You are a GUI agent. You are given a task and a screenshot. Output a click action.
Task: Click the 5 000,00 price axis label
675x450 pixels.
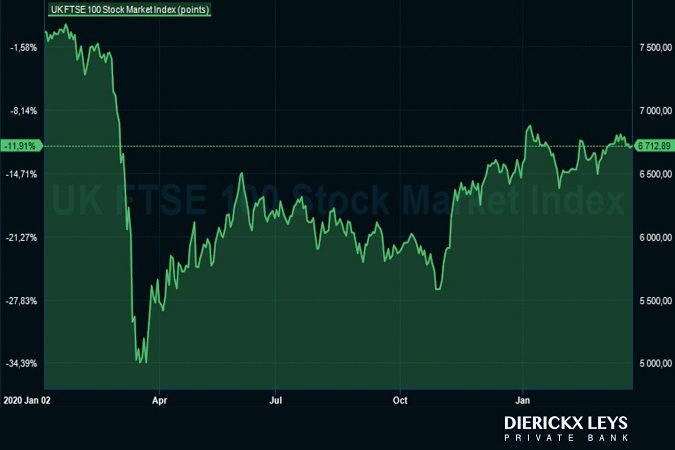click(654, 364)
